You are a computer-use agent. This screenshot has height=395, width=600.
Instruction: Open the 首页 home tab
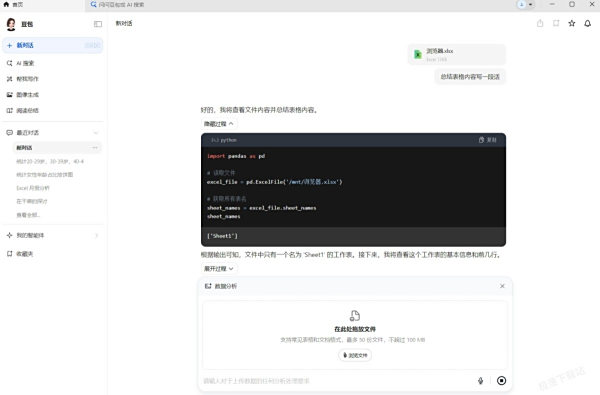13,5
